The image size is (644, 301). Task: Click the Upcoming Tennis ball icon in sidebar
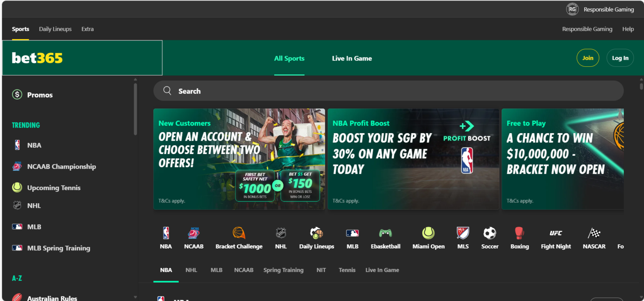pos(17,187)
